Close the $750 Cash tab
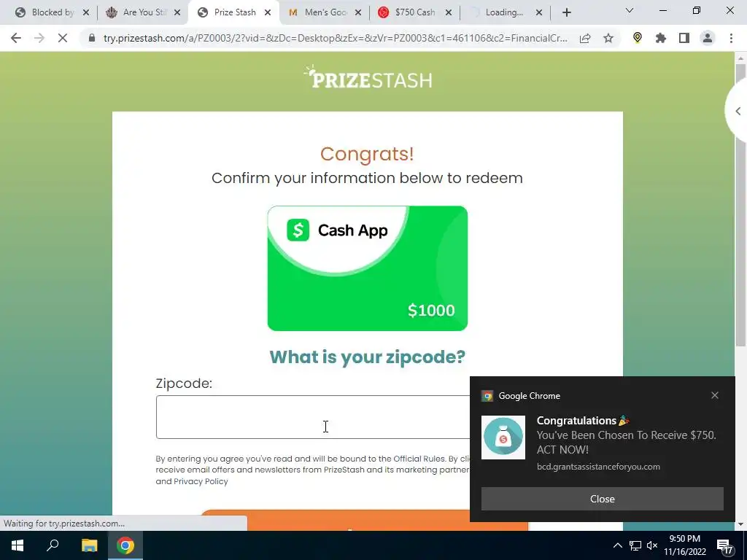The image size is (747, 560). coord(449,13)
